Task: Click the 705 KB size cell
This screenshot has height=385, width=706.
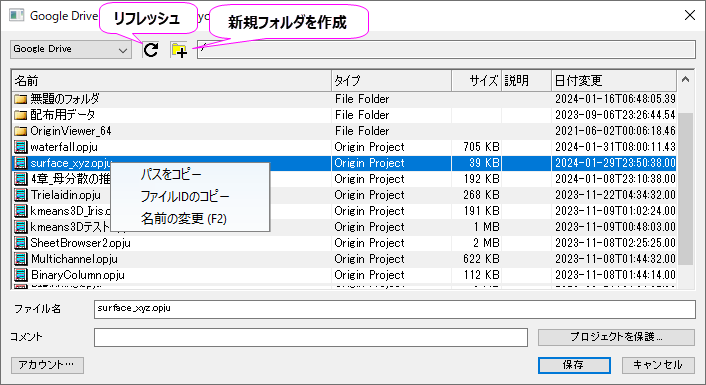Action: click(x=481, y=147)
